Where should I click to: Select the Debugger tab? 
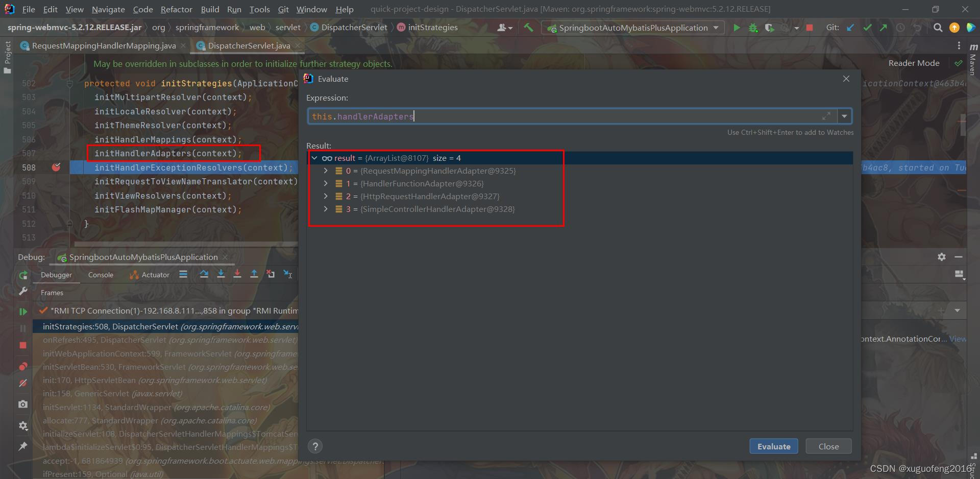click(56, 275)
